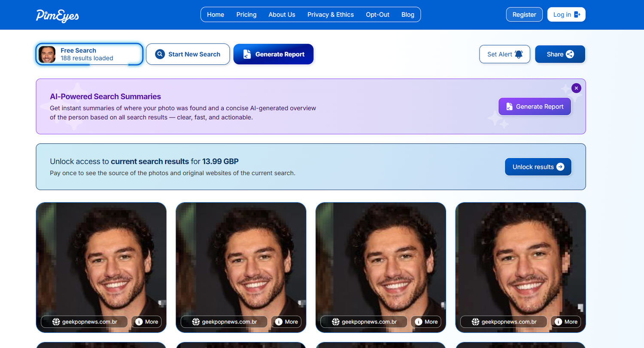Close the AI-Powered Search Summaries banner
This screenshot has height=348, width=644.
click(x=576, y=88)
